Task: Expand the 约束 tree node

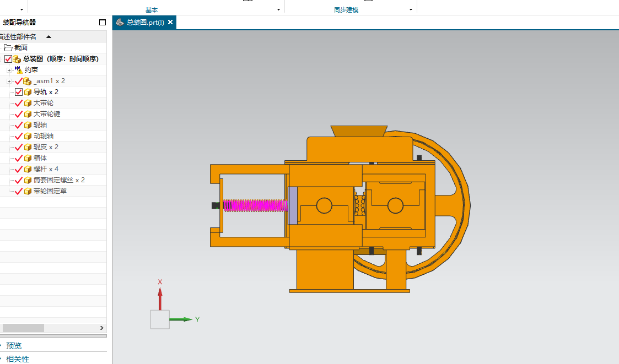Action: point(9,70)
